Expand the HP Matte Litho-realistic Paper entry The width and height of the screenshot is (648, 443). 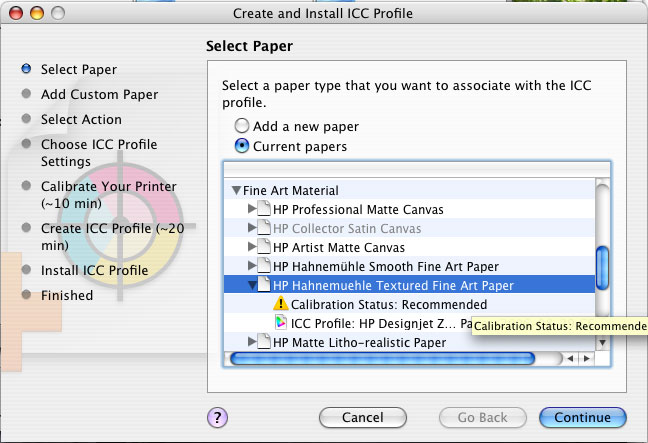(x=252, y=341)
